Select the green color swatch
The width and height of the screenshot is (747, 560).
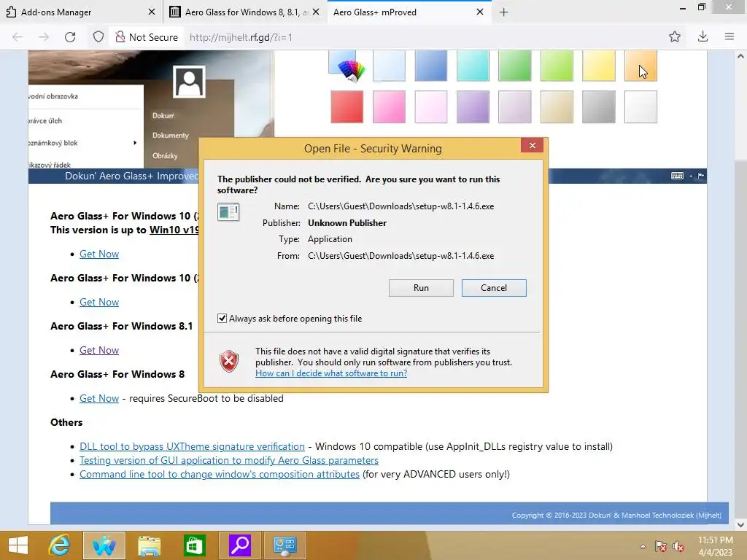514,66
